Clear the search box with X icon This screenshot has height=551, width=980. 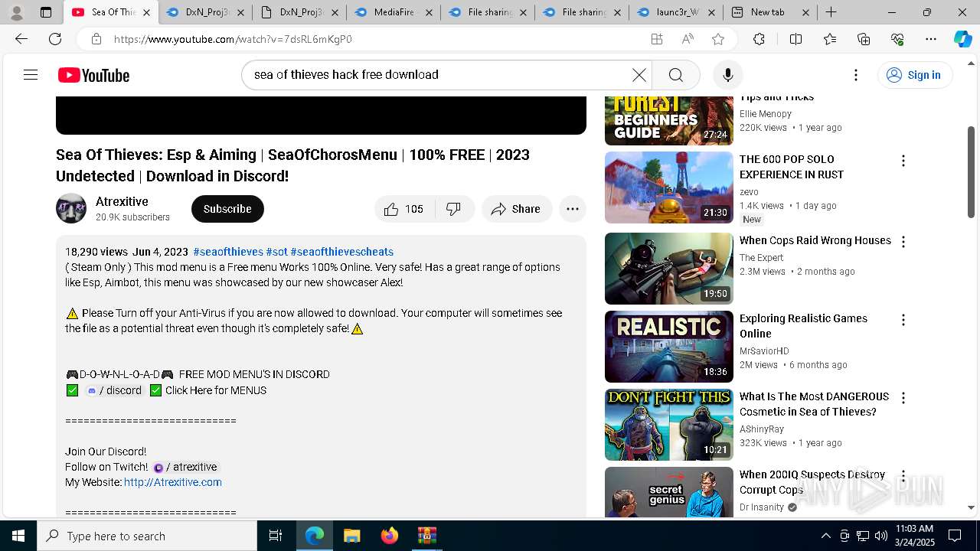pos(639,75)
